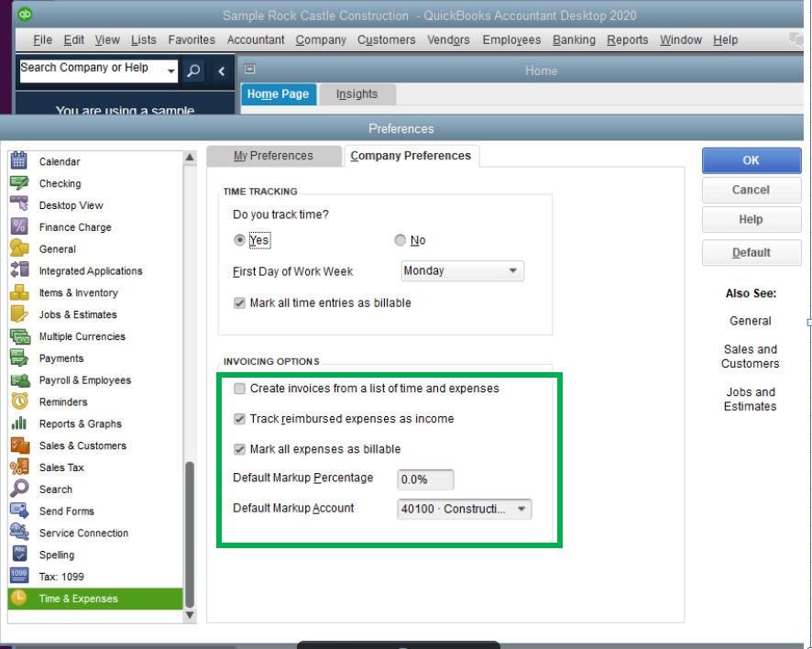The height and width of the screenshot is (649, 812).
Task: Open the File menu
Action: click(x=42, y=40)
